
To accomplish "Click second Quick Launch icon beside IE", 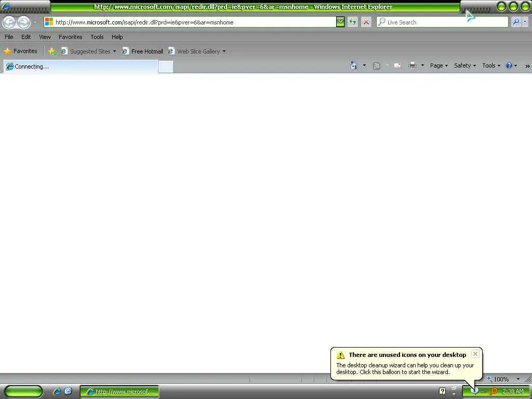I will tap(68, 391).
